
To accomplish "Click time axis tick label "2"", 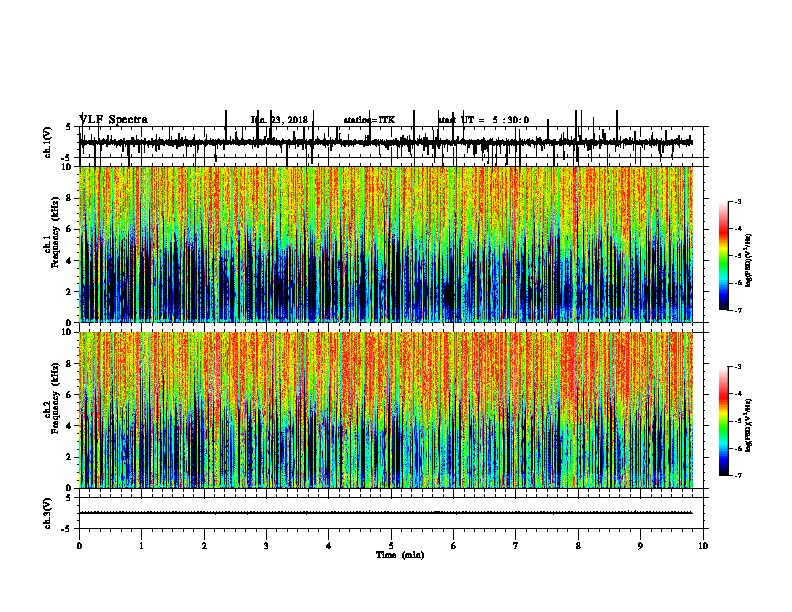I will [204, 546].
